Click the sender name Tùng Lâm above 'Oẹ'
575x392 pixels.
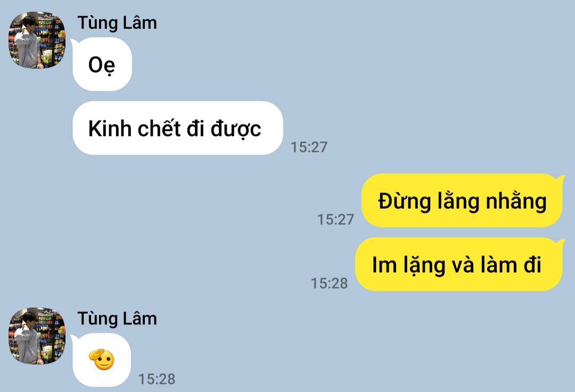point(117,23)
